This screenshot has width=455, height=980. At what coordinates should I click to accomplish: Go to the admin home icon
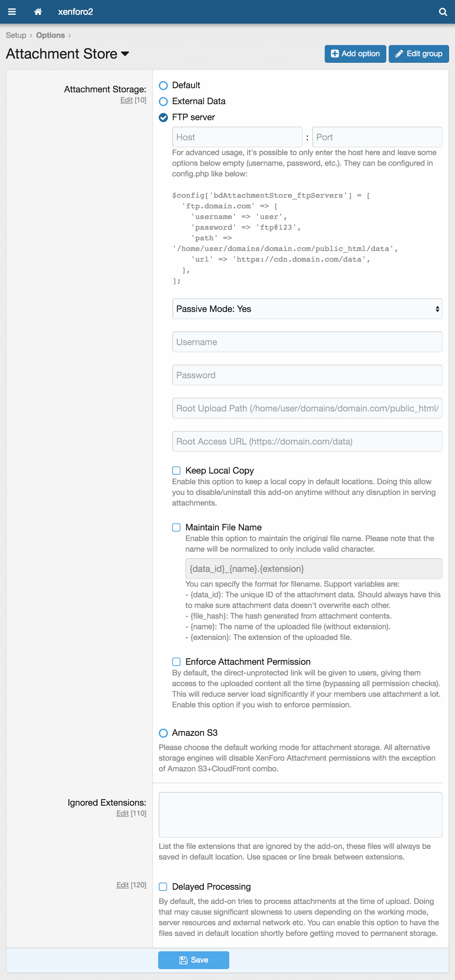coord(38,12)
